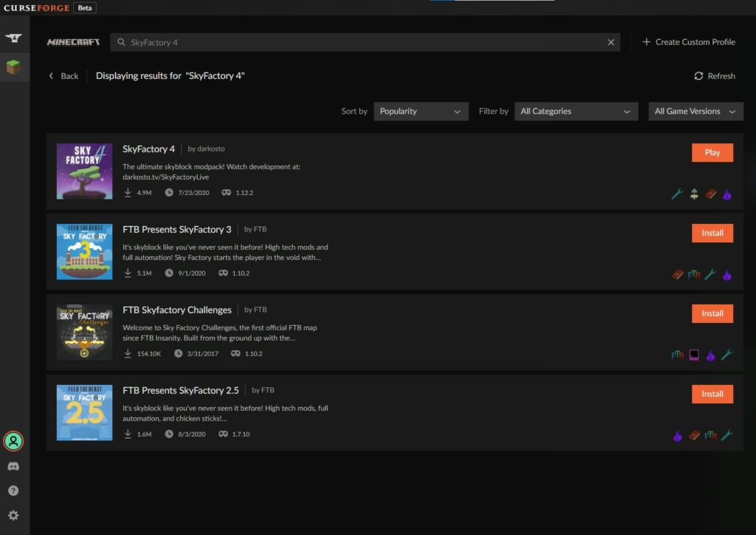Click the 1.7.10 game version text
The width and height of the screenshot is (756, 535).
point(241,435)
